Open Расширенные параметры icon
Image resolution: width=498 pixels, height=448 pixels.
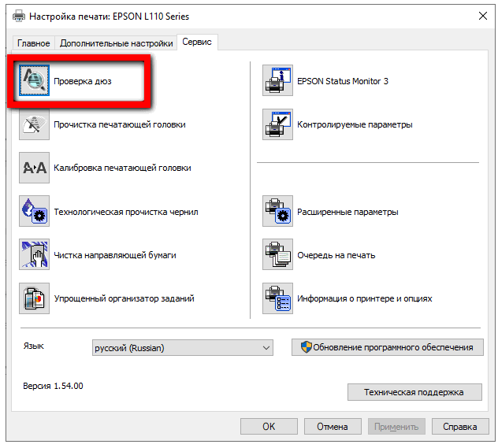tap(277, 212)
